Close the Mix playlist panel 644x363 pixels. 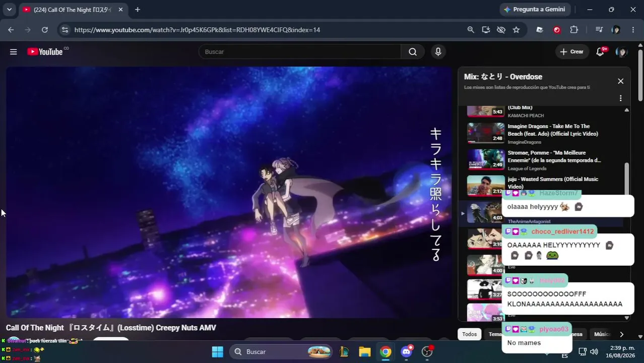coord(620,81)
